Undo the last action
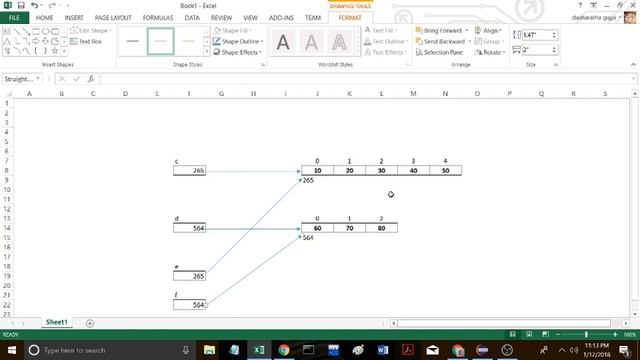640x360 pixels. click(x=34, y=6)
